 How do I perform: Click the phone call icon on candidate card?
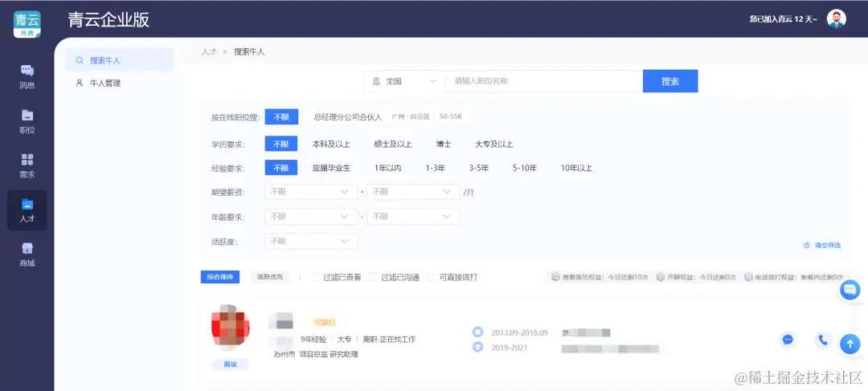coord(823,340)
